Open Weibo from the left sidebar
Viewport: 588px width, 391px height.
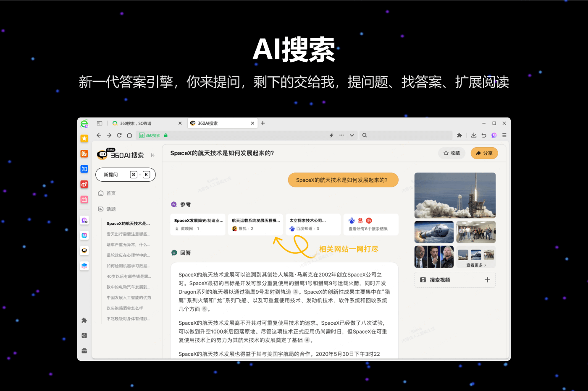coord(84,184)
